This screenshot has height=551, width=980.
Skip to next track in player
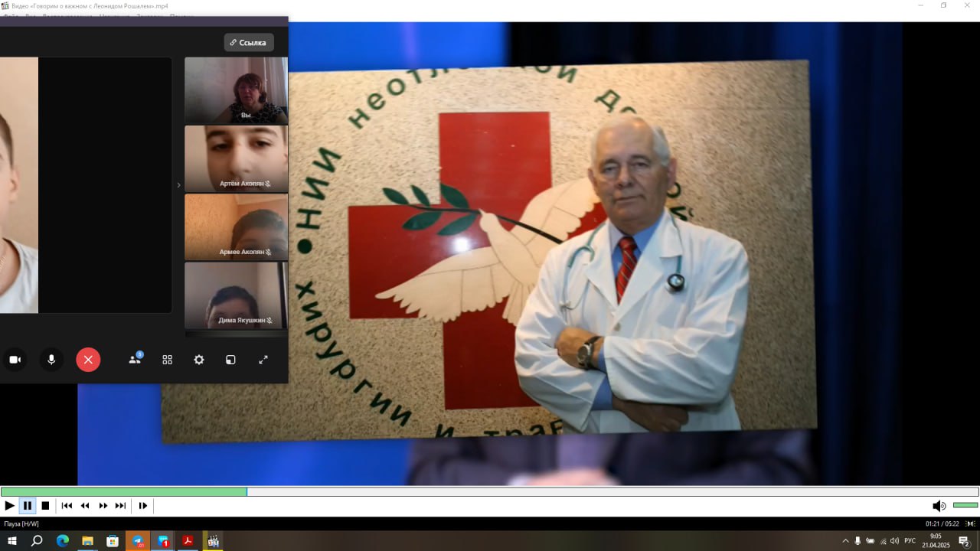tap(121, 506)
